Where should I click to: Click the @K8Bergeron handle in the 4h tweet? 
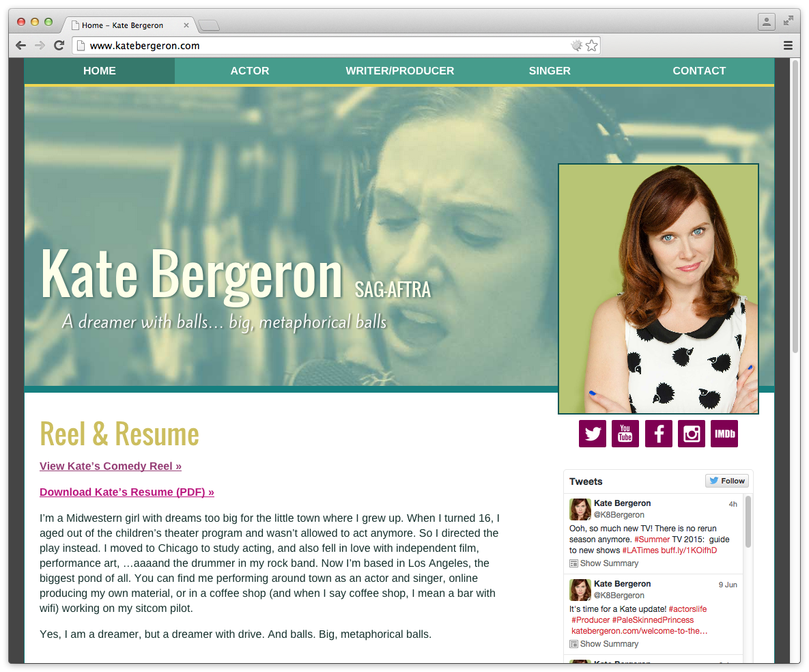click(x=619, y=514)
